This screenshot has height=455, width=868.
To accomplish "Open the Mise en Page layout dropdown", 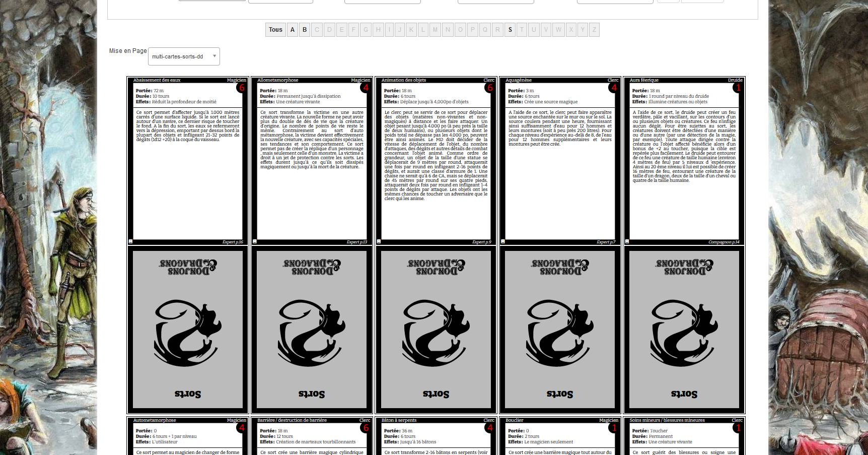I will tap(184, 56).
